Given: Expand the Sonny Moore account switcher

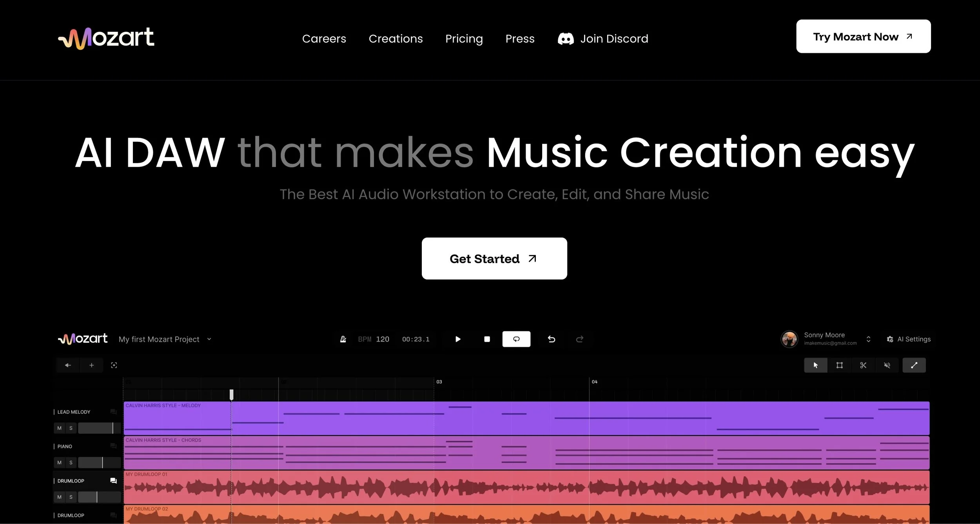Looking at the screenshot, I should point(868,339).
